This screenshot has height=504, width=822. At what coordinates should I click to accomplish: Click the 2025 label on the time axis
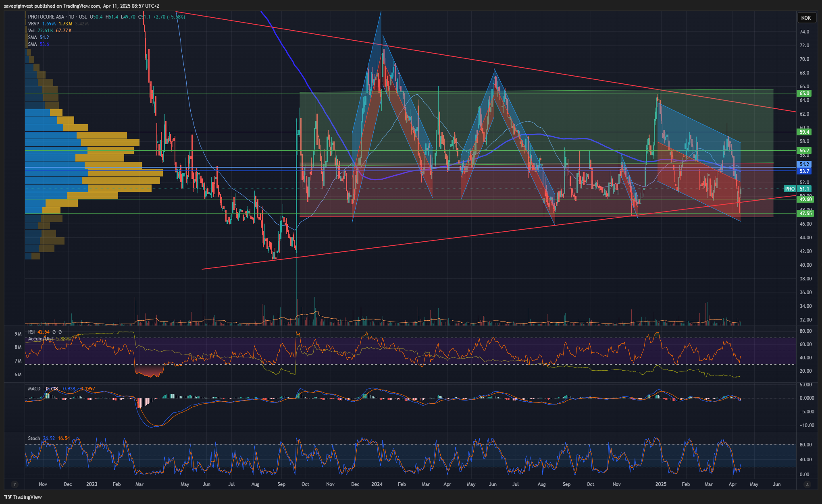coord(661,484)
